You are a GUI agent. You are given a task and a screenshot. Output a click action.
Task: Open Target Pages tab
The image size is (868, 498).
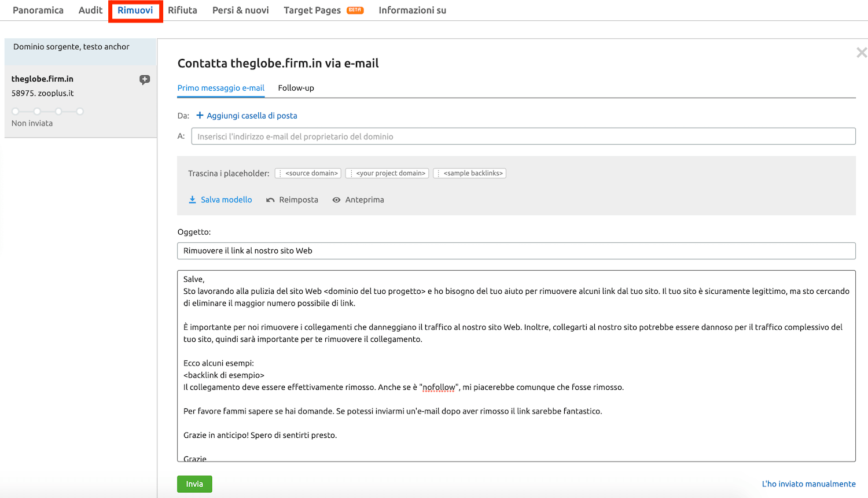coord(312,10)
